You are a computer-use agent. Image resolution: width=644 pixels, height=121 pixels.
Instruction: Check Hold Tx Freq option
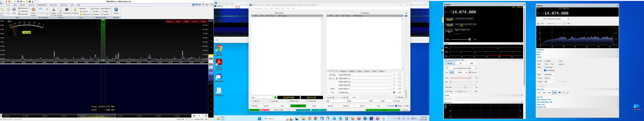pos(288,101)
